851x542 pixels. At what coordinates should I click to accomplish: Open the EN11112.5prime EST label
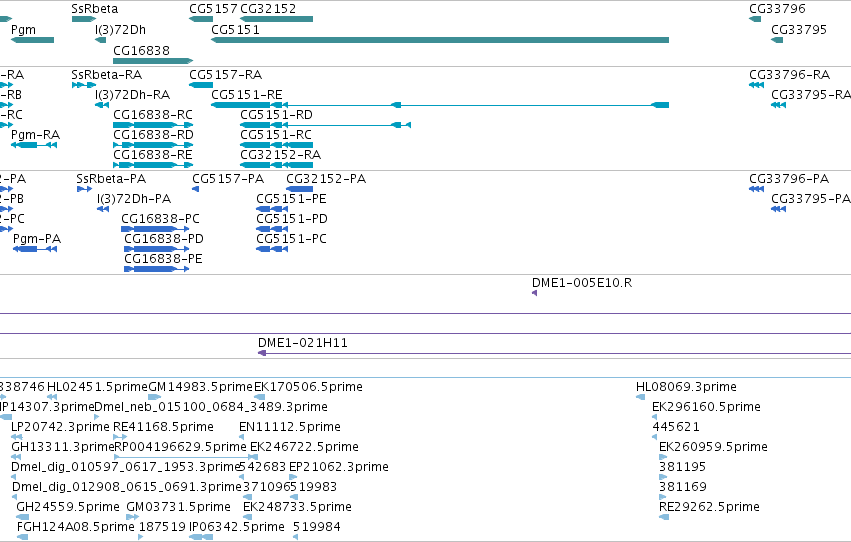pos(290,428)
